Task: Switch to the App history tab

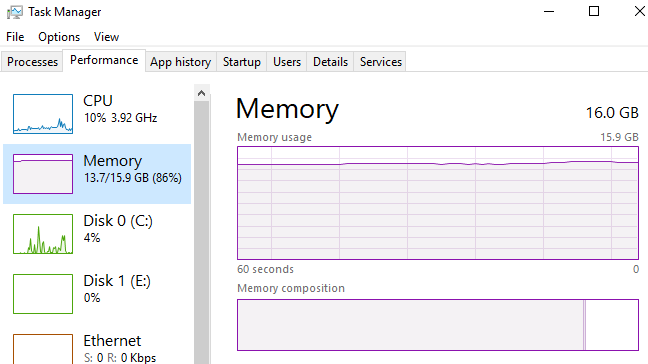Action: pos(181,62)
